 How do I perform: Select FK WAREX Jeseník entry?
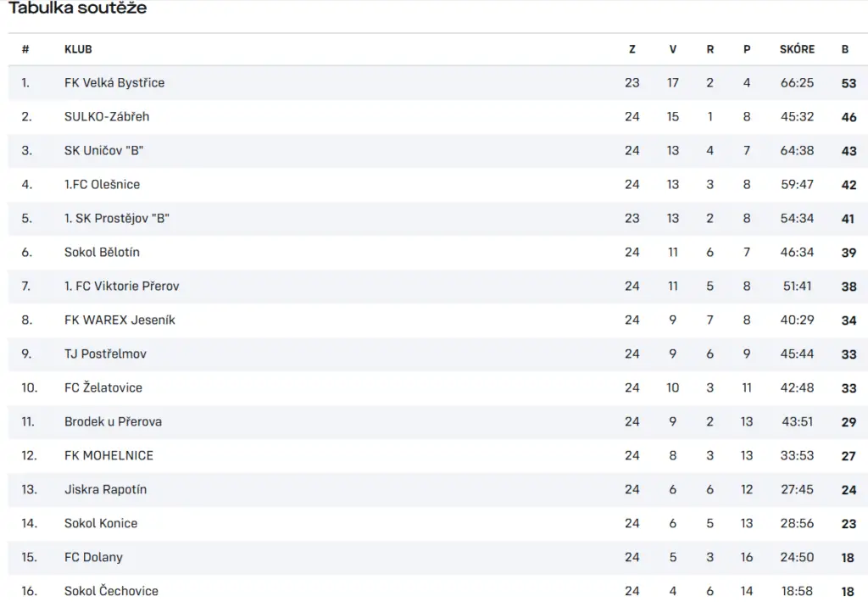tap(120, 320)
